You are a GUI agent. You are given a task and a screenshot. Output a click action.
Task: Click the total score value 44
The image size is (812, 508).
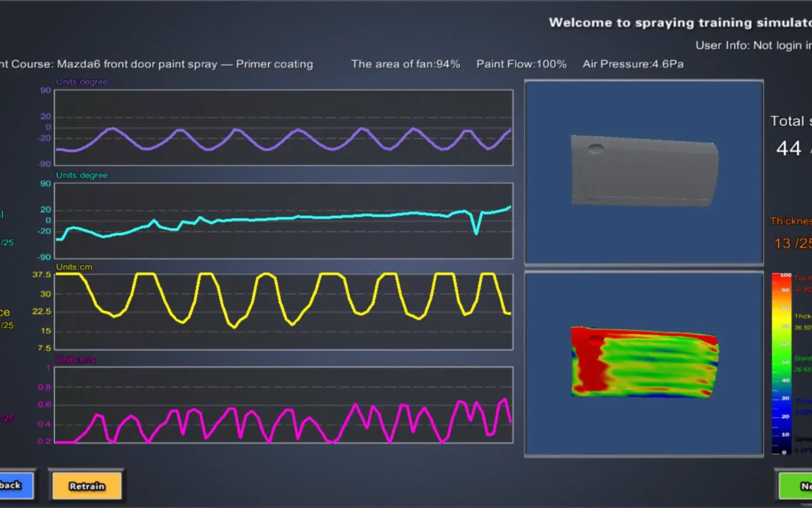[788, 148]
